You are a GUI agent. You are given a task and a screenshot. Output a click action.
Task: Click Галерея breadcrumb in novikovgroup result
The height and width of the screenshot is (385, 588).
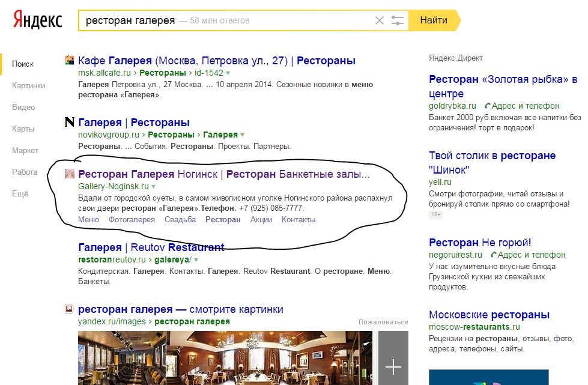tap(220, 135)
